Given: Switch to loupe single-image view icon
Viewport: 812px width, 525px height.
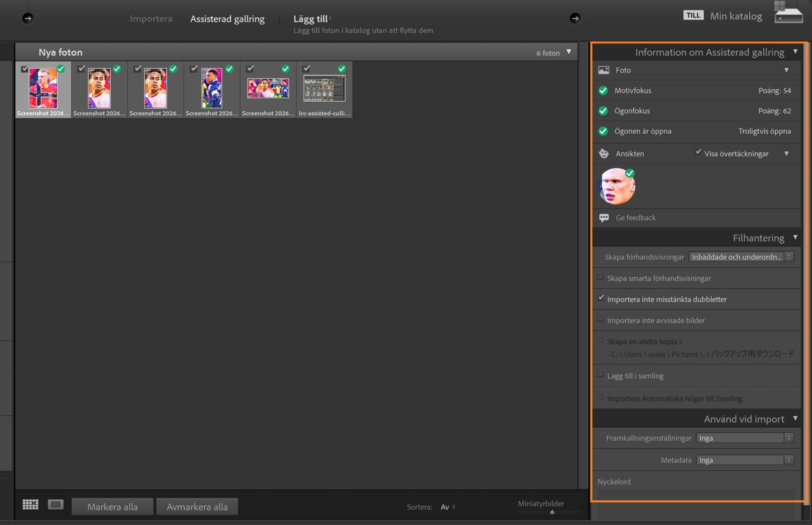Looking at the screenshot, I should coord(55,505).
